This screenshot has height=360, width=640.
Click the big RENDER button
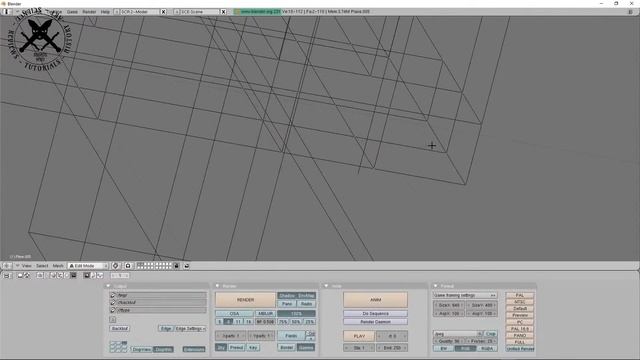[245, 300]
